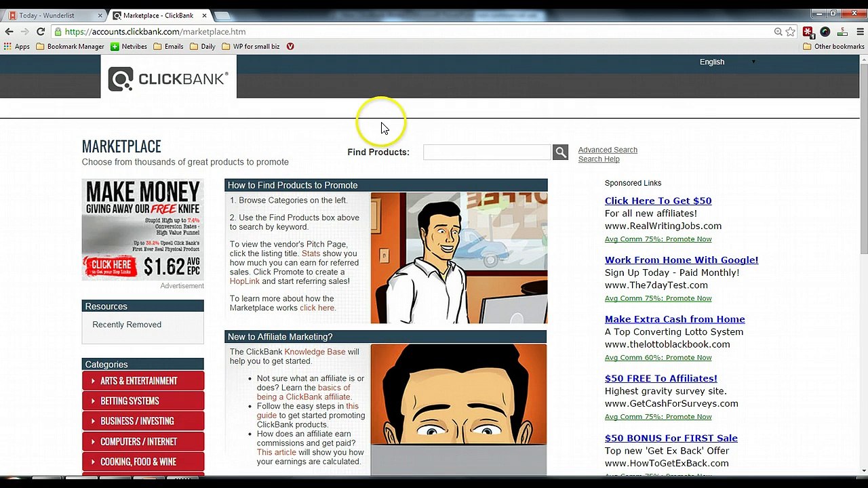Close the Today - Wunderlist tab
Screen dimensions: 868x488
point(100,15)
